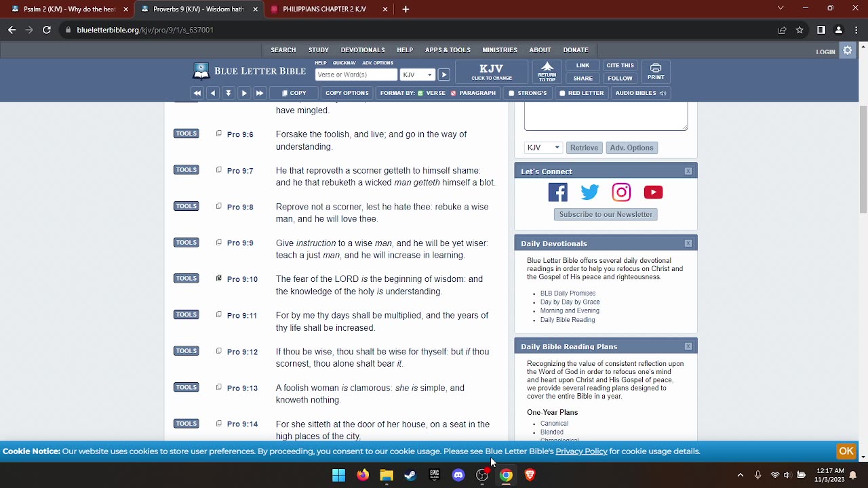Click the Blue Letter Bible logo

(249, 70)
